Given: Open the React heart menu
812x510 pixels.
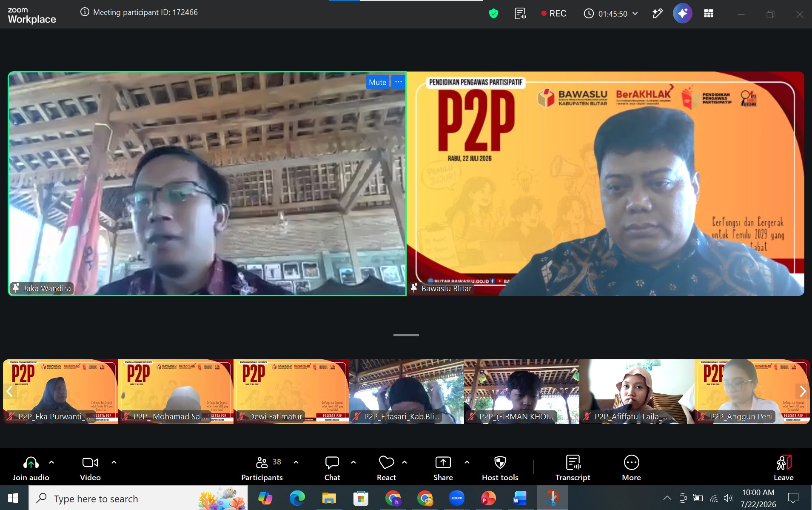Looking at the screenshot, I should tap(386, 468).
